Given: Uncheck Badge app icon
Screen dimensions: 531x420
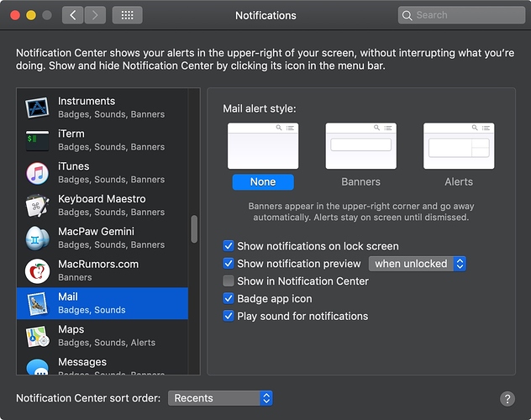Looking at the screenshot, I should point(229,298).
